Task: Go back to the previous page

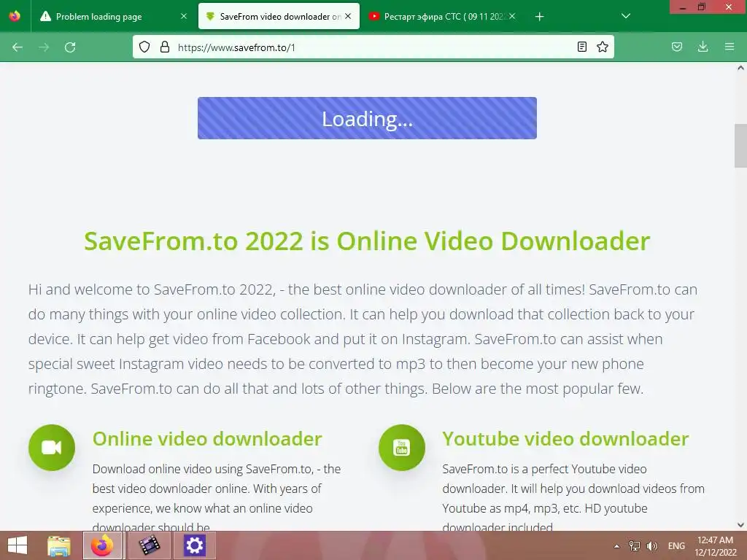Action: point(18,47)
